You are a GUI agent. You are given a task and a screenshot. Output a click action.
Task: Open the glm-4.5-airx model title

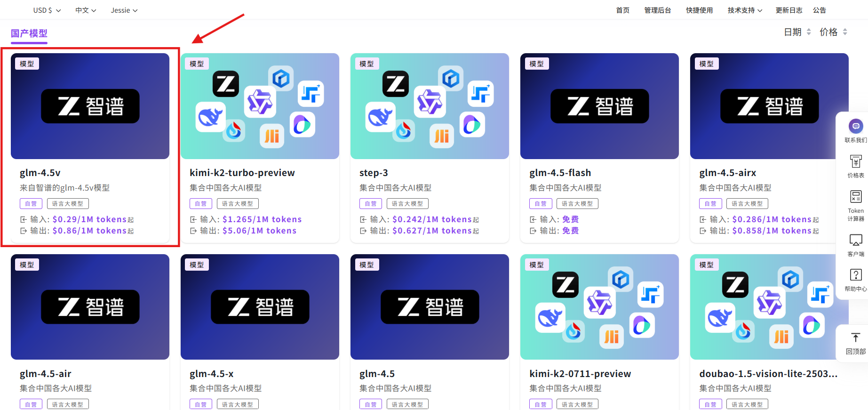[x=728, y=173]
